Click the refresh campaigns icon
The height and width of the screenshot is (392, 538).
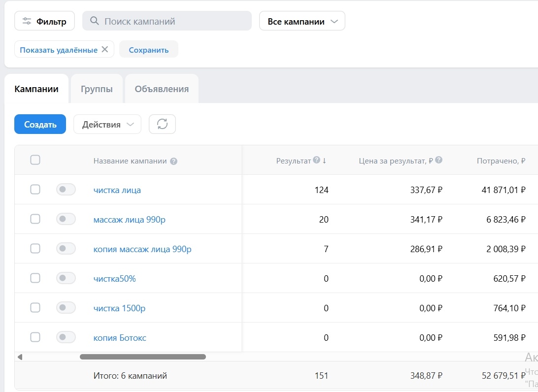click(162, 124)
